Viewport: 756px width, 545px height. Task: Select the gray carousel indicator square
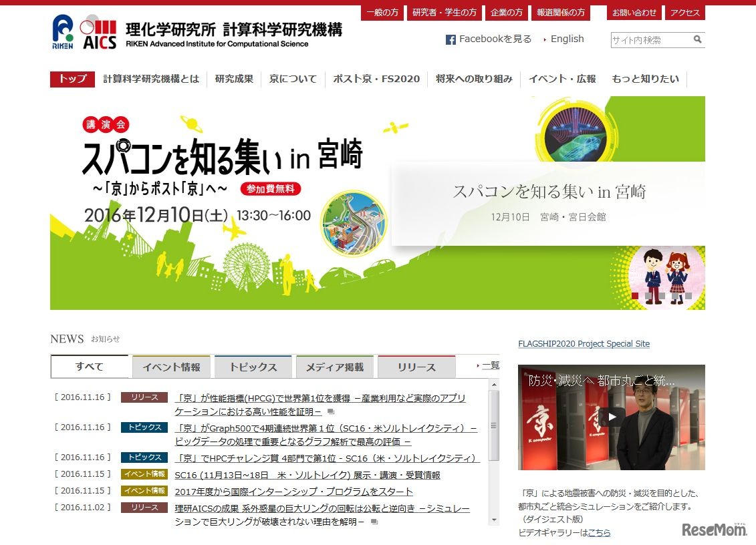648,296
